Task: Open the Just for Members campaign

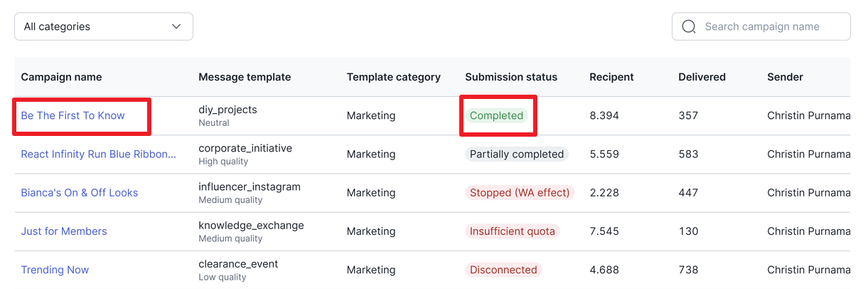Action: tap(64, 231)
